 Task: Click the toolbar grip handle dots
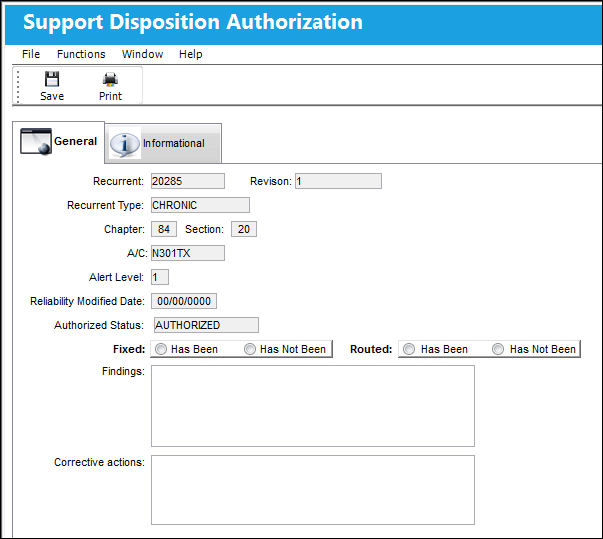[18, 87]
